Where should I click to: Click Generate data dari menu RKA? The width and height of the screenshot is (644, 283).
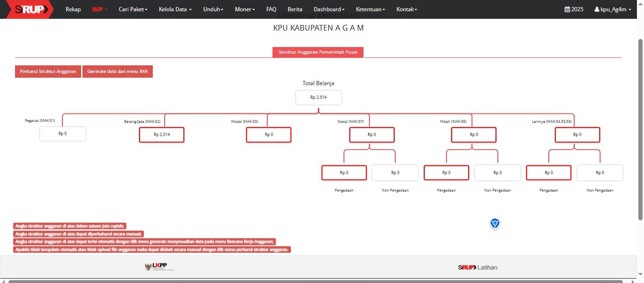(x=117, y=72)
